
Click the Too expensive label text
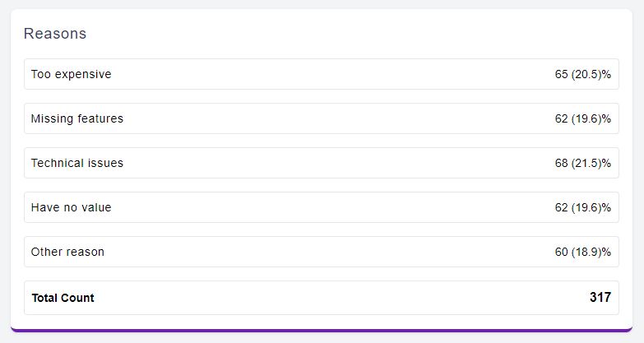[x=71, y=74]
